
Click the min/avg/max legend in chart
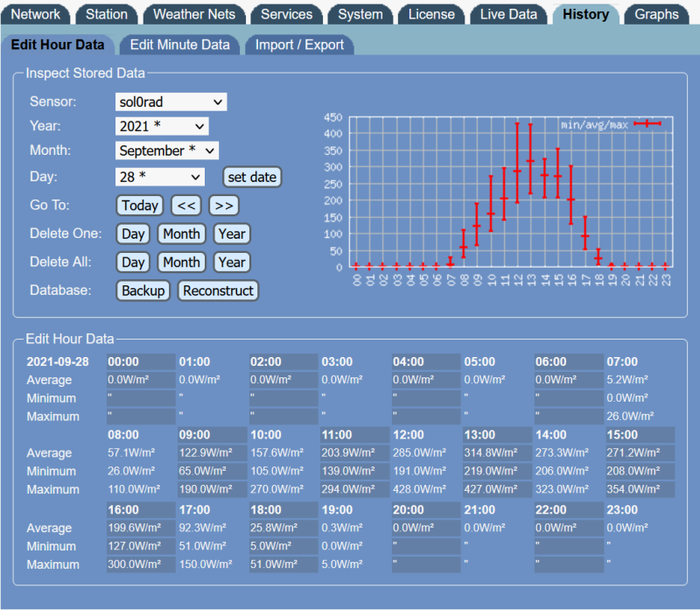point(610,125)
